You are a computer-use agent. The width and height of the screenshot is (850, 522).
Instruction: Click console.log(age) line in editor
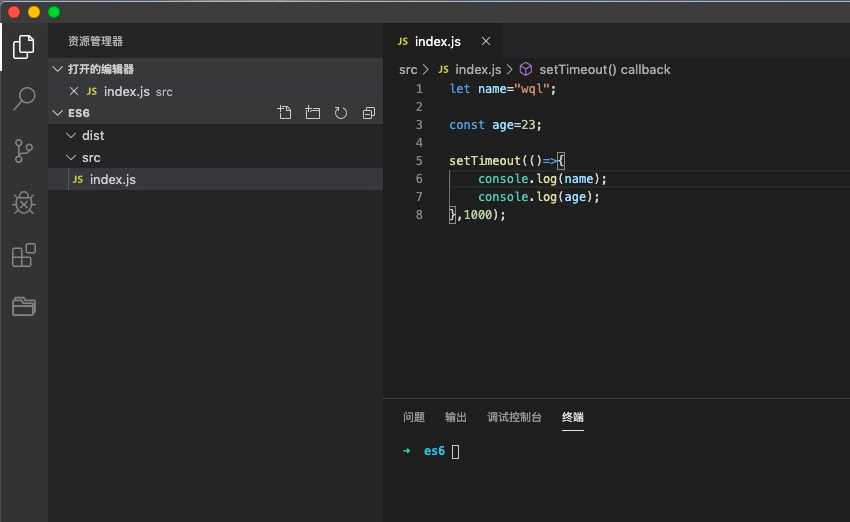pos(539,196)
